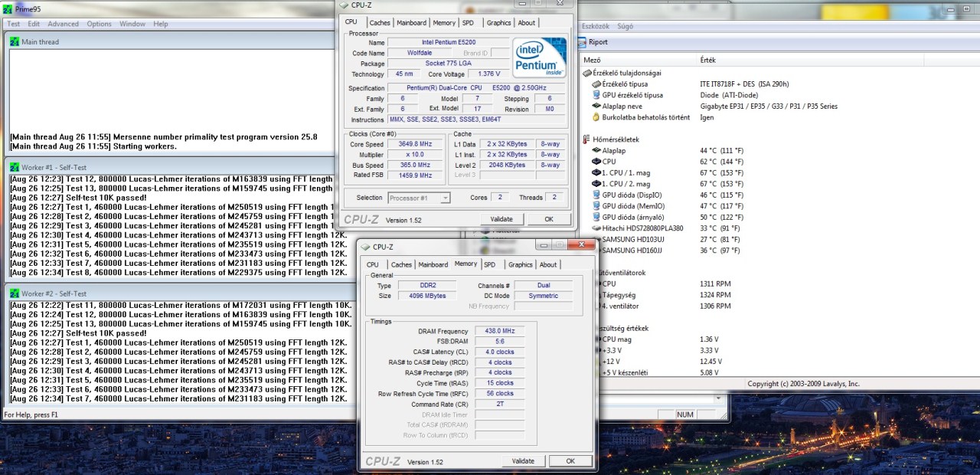Screen dimensions: 980x475
Task: Click OK in the CPU-Z Memory window
Action: pos(570,461)
